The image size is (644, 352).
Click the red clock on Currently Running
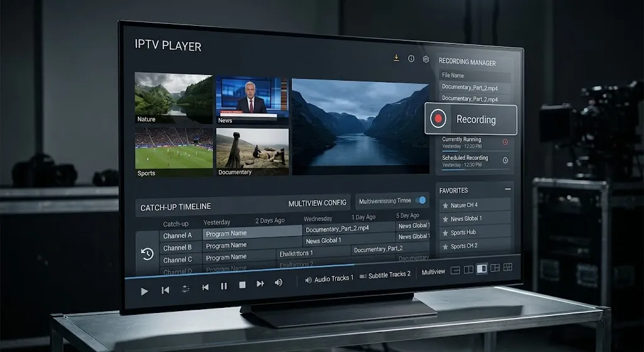pos(505,142)
